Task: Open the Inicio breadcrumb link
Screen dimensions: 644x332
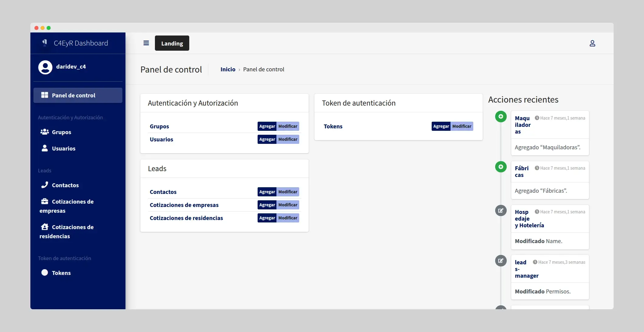Action: point(228,69)
